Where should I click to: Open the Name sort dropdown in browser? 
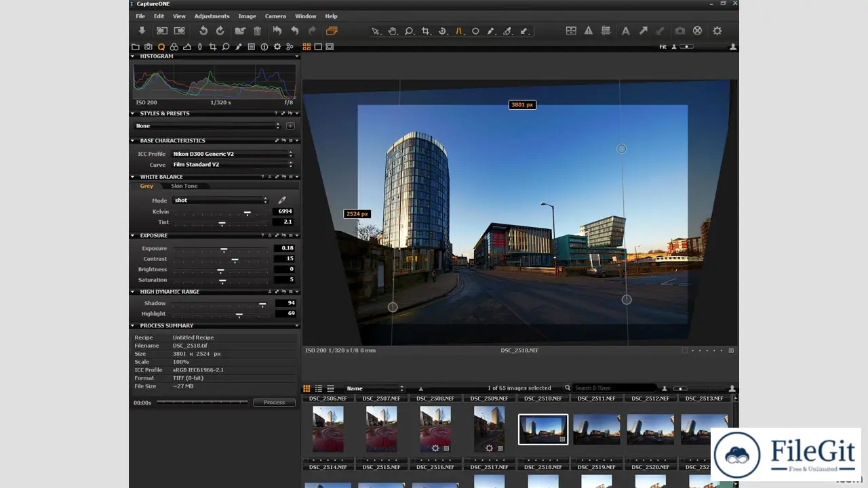click(x=375, y=388)
